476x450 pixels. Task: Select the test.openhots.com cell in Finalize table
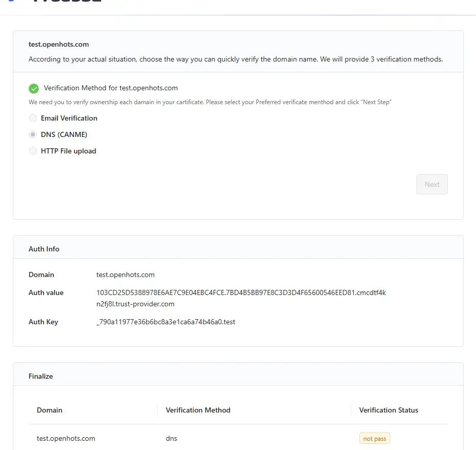[x=66, y=438]
